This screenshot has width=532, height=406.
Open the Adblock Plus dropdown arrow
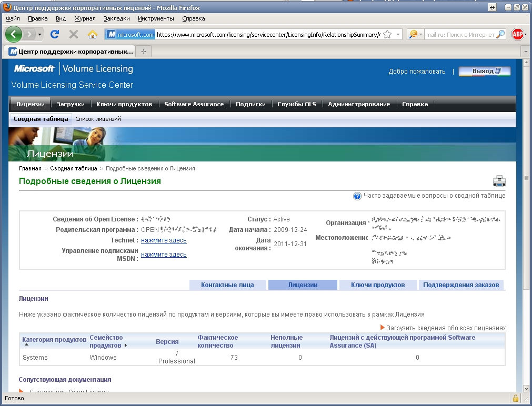pyautogui.click(x=525, y=34)
